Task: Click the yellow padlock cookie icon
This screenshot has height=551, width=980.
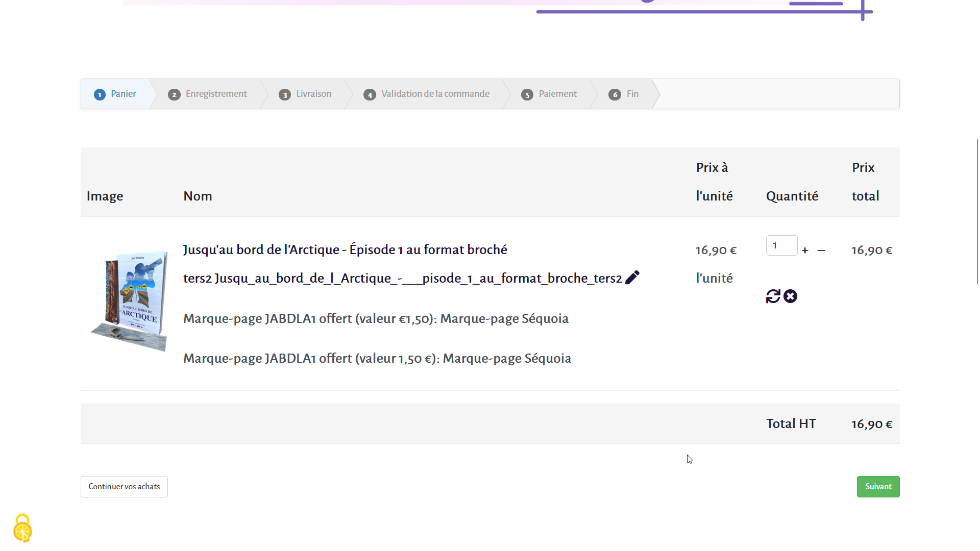Action: coord(22,529)
